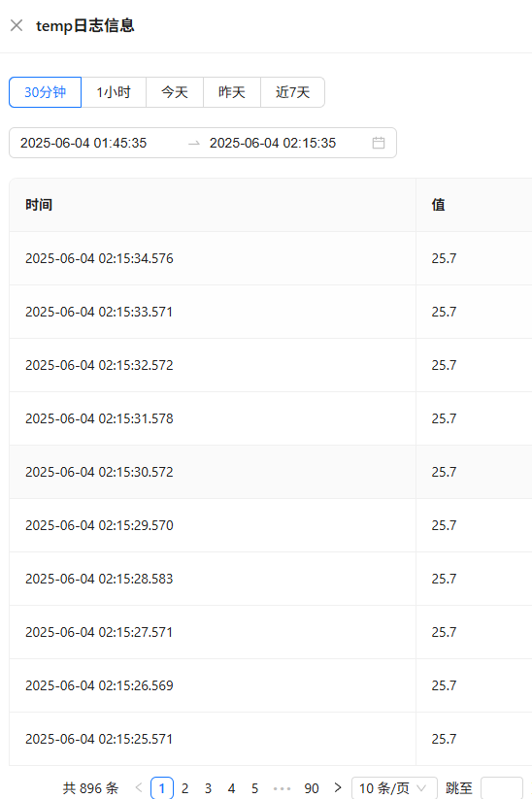The height and width of the screenshot is (799, 532).
Task: Go to page 3
Action: tap(208, 788)
